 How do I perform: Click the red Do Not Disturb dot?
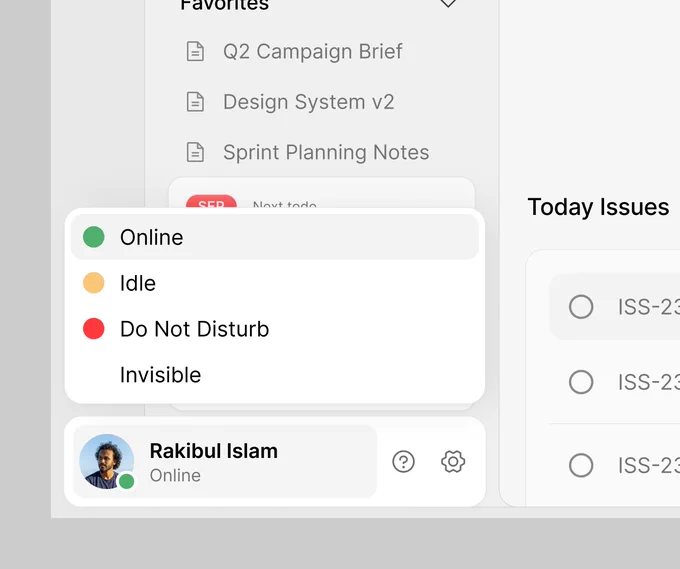tap(94, 329)
